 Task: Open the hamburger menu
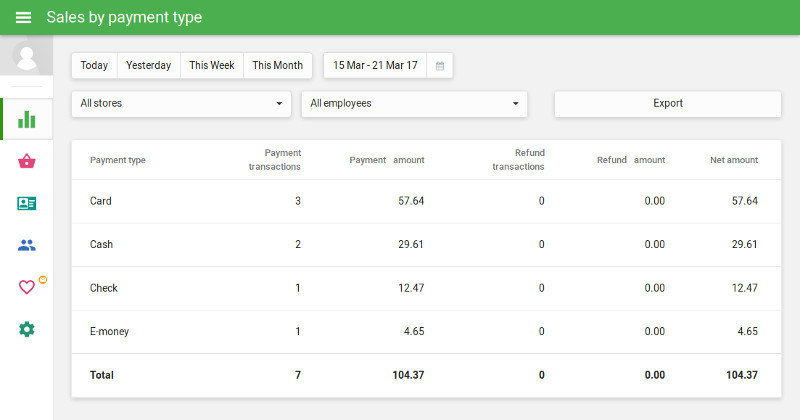click(x=23, y=18)
